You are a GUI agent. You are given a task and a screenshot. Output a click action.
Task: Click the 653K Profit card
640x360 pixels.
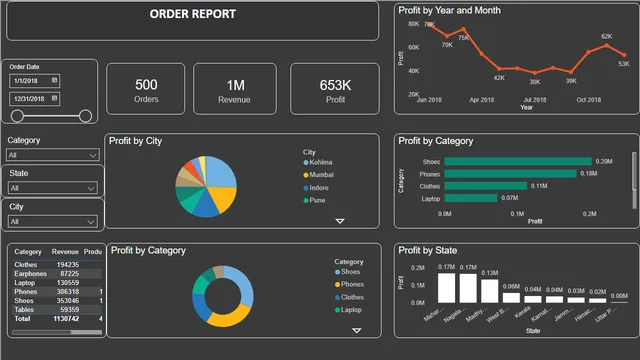335,89
